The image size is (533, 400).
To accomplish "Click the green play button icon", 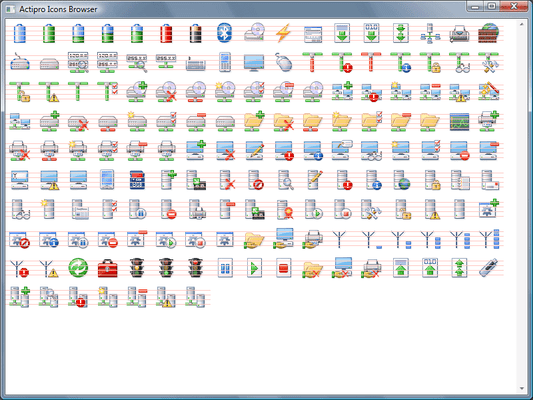I will point(254,268).
